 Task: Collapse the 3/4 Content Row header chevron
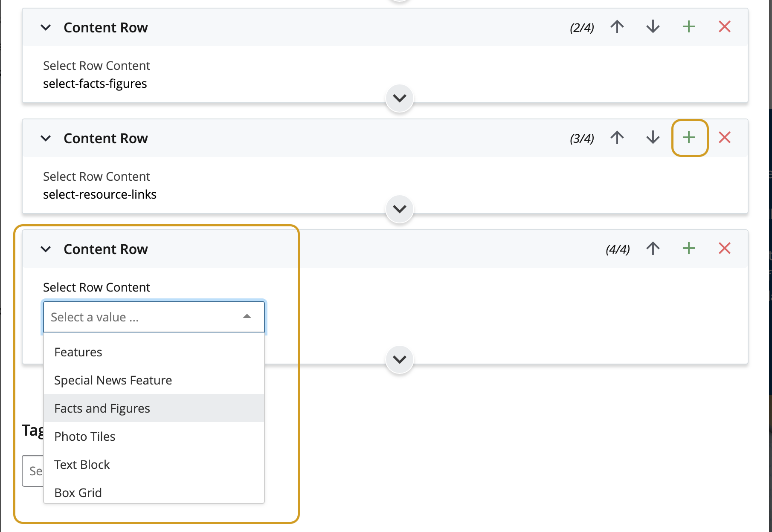(46, 139)
